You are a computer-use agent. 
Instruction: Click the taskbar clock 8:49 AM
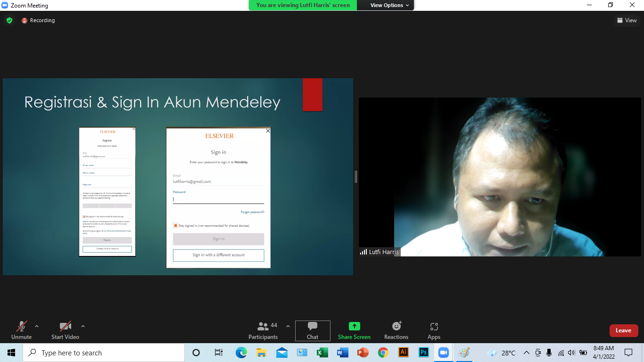(x=603, y=353)
